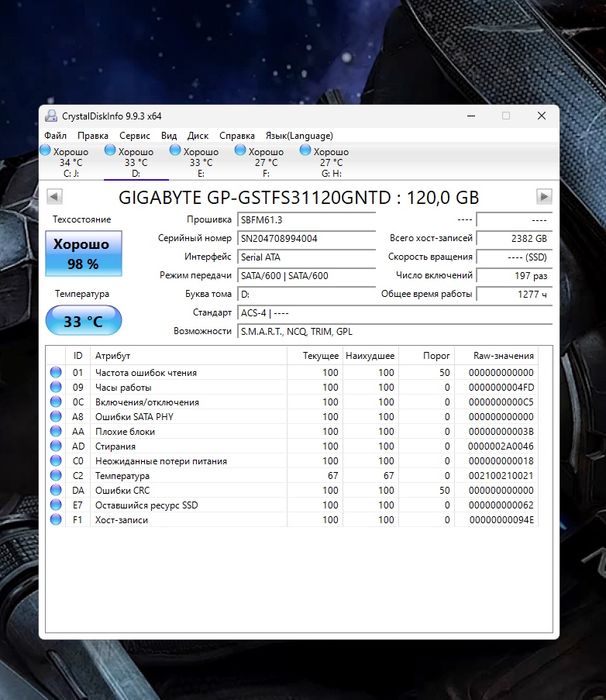Select the status orb of drive G: H:
606x700 pixels.
click(x=305, y=150)
